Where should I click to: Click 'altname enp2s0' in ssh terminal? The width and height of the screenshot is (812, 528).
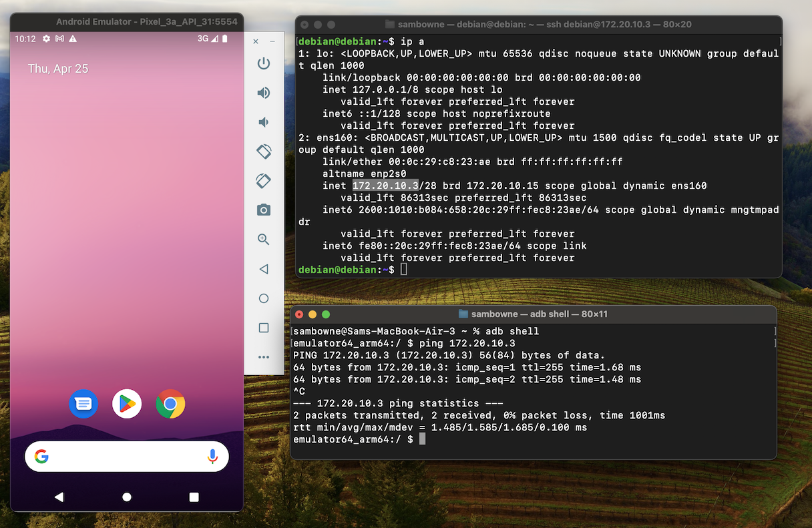point(365,174)
